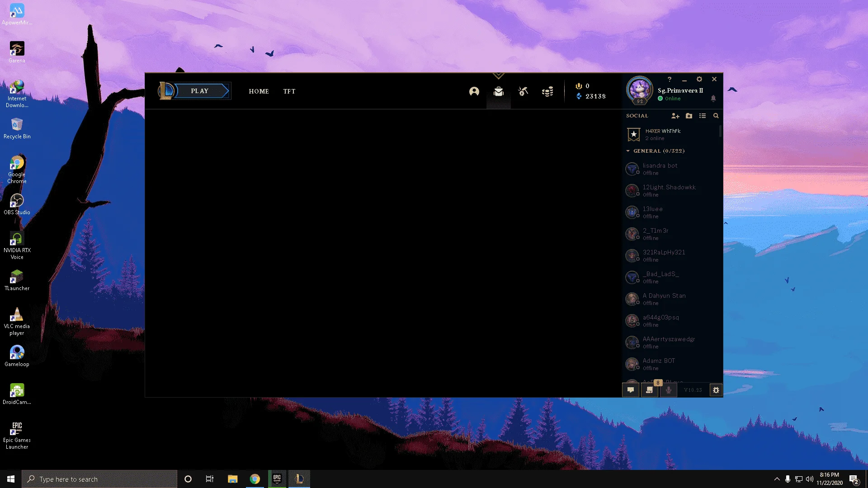
Task: Click the summoner name Sg.Primavera II
Action: (680, 90)
